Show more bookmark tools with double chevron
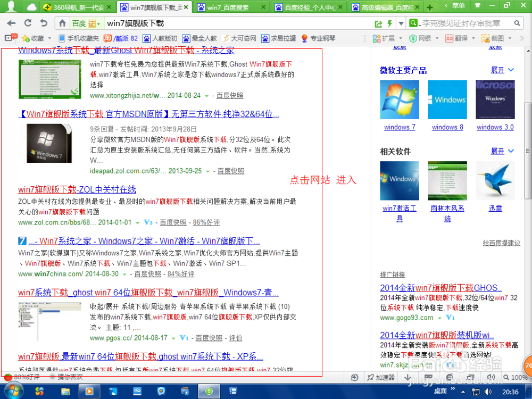532x399 pixels. [x=522, y=38]
